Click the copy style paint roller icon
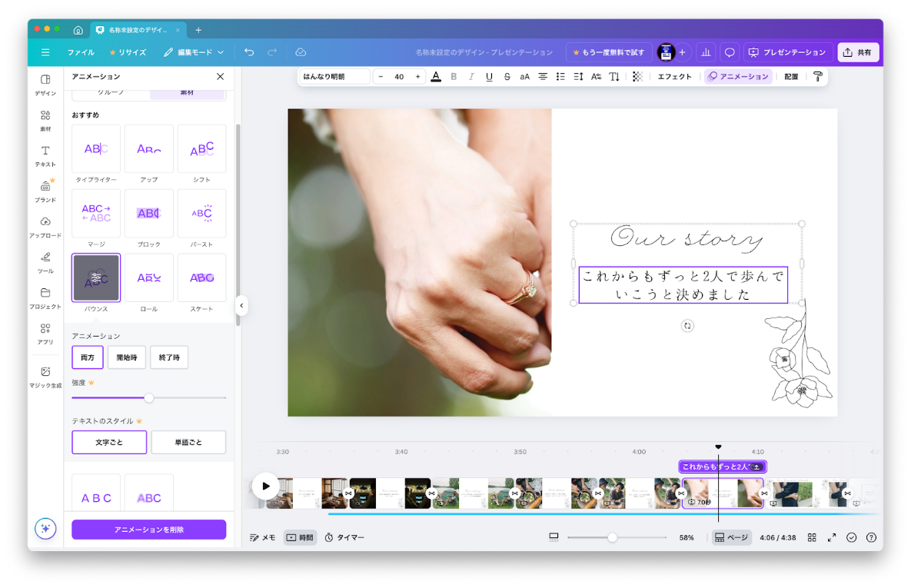911x588 pixels. [817, 76]
